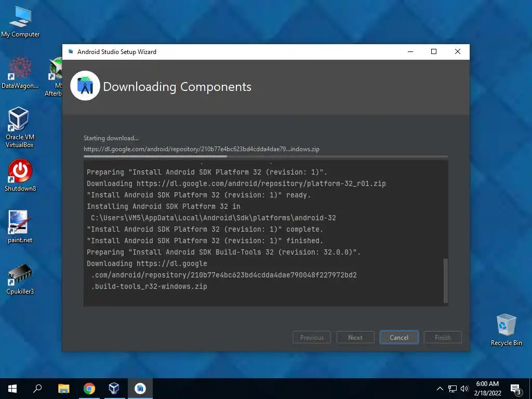Image resolution: width=532 pixels, height=399 pixels.
Task: Open Shutdown8 desktop shortcut
Action: 20,175
